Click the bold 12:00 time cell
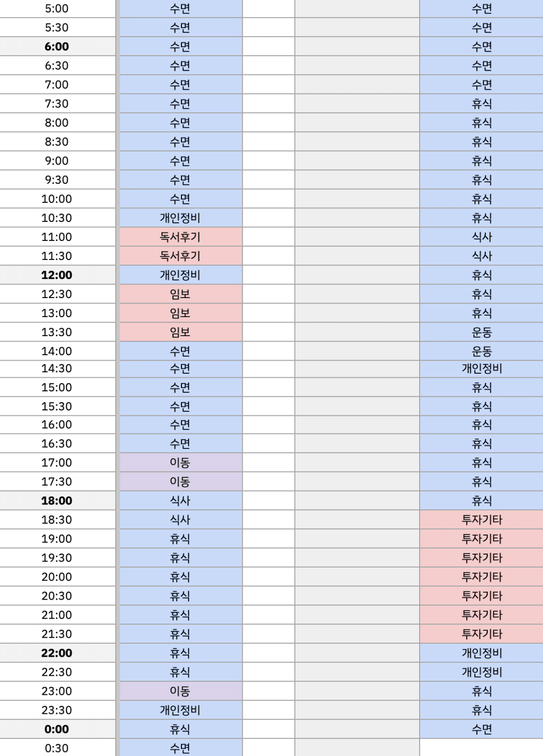543x756 pixels. (57, 275)
